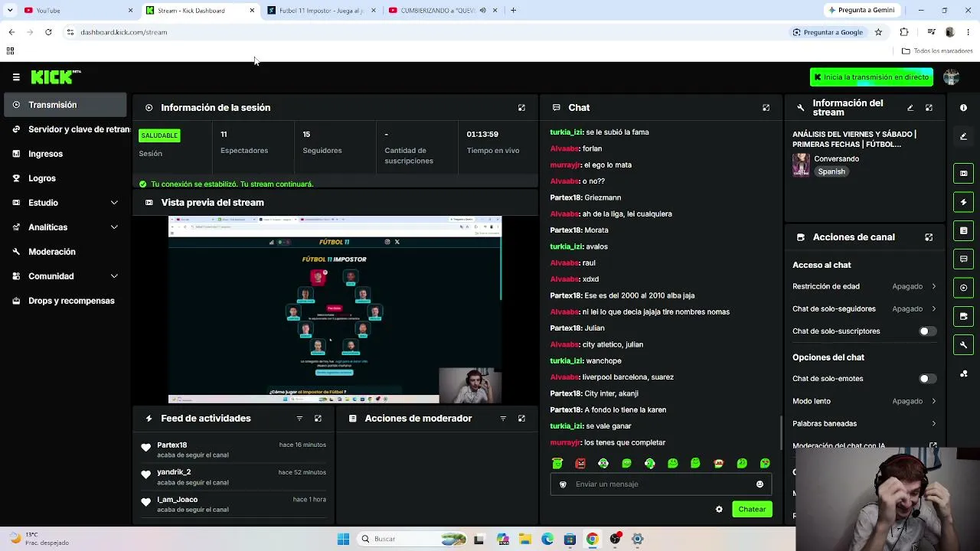Open Microsoft Edge from the taskbar
Image resolution: width=980 pixels, height=551 pixels.
point(547,539)
